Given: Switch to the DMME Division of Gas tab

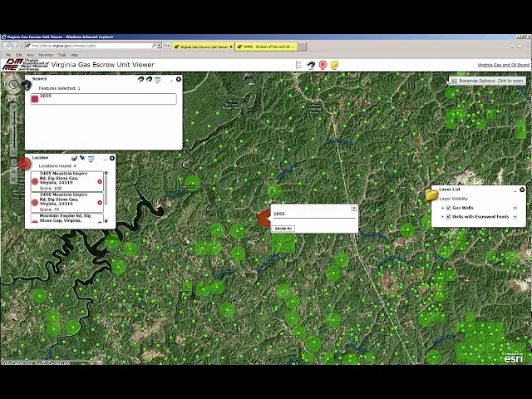Looking at the screenshot, I should click(266, 47).
